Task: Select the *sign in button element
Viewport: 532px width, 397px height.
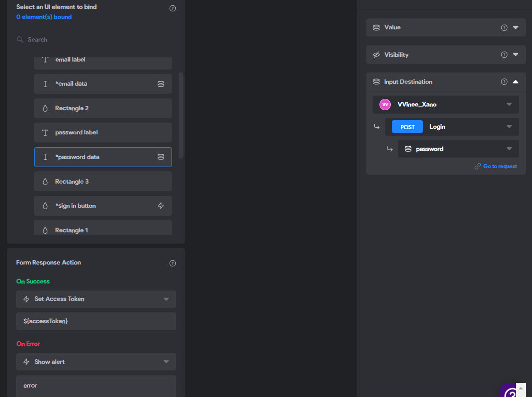Action: pos(103,206)
